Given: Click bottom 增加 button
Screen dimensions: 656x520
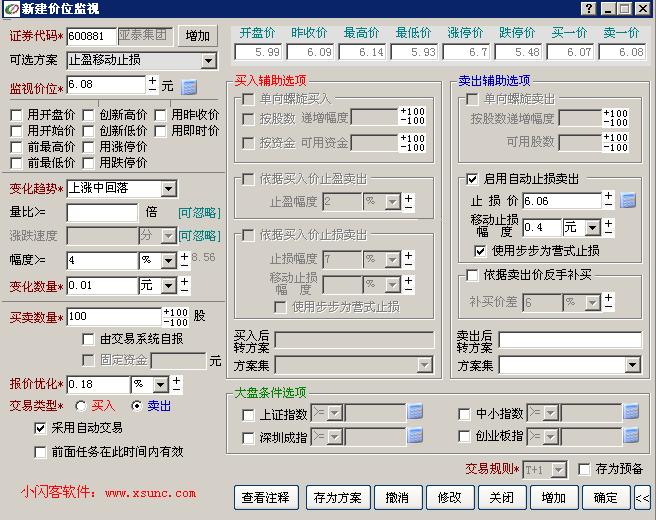Looking at the screenshot, I should click(554, 497).
